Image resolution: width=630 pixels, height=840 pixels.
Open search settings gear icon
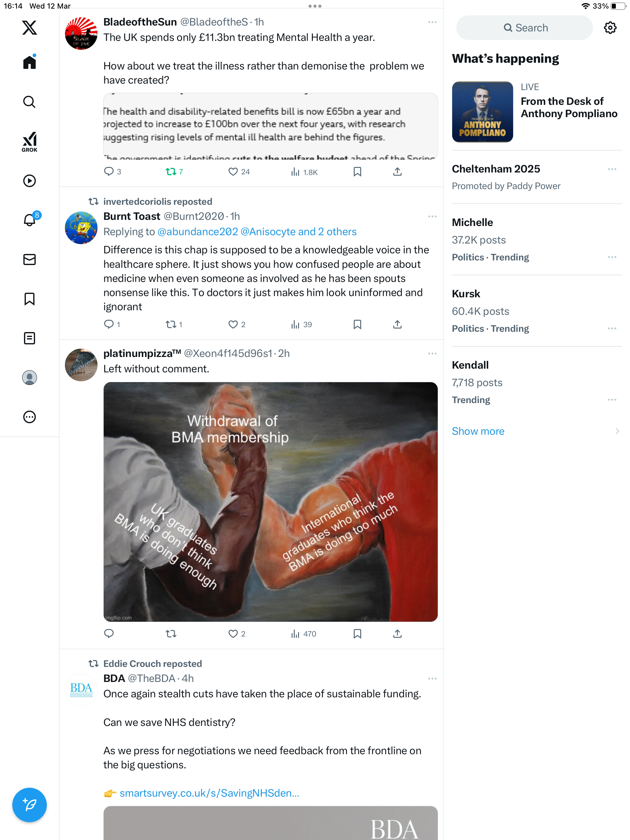(610, 28)
